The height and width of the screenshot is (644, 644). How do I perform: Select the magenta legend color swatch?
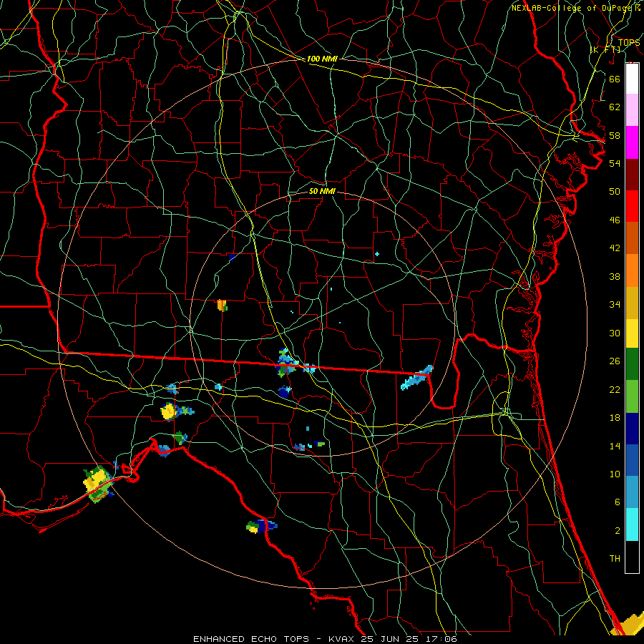point(632,142)
